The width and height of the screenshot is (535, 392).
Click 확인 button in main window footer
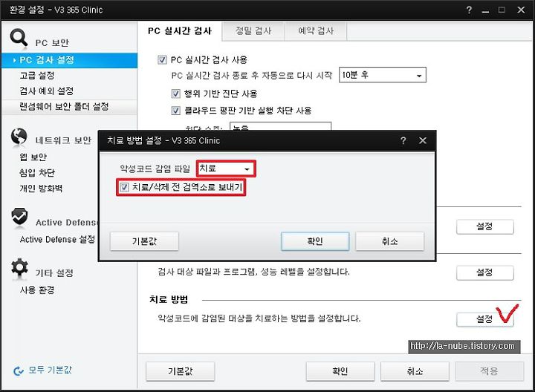click(340, 371)
